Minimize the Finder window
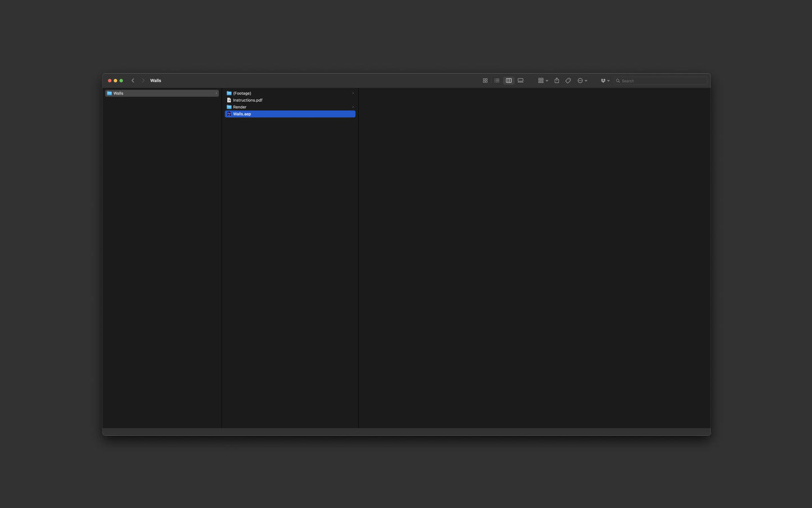This screenshot has width=812, height=508. pos(115,80)
